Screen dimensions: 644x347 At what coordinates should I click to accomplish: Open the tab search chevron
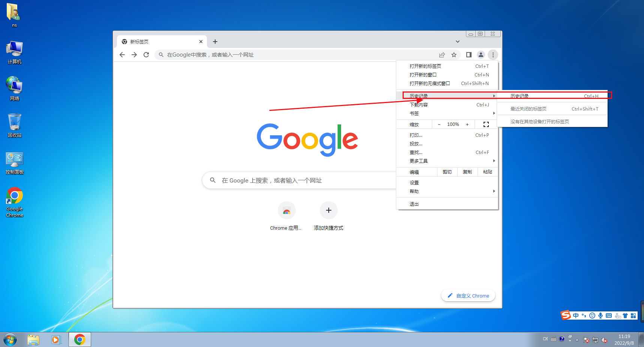pos(458,42)
